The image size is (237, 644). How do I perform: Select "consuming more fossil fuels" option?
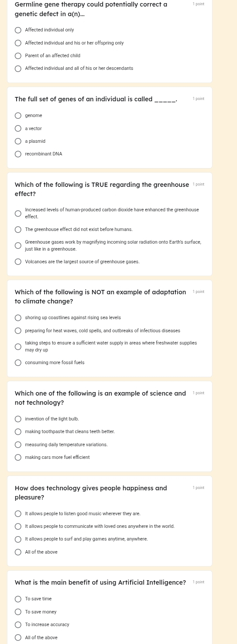(18, 363)
